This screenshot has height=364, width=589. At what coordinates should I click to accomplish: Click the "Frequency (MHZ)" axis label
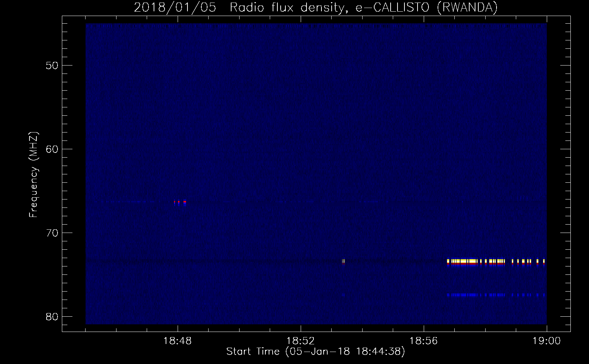point(33,174)
